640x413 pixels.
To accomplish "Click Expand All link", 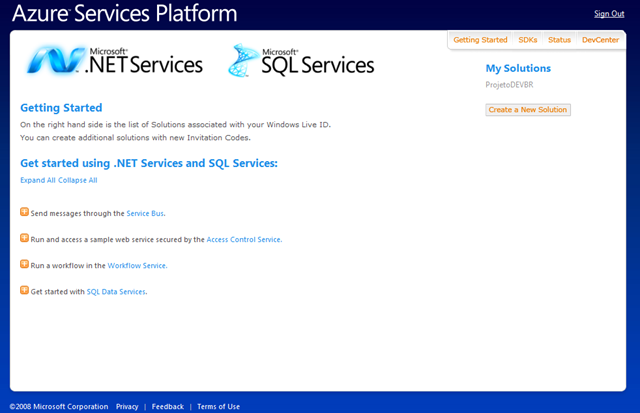I will (38, 180).
